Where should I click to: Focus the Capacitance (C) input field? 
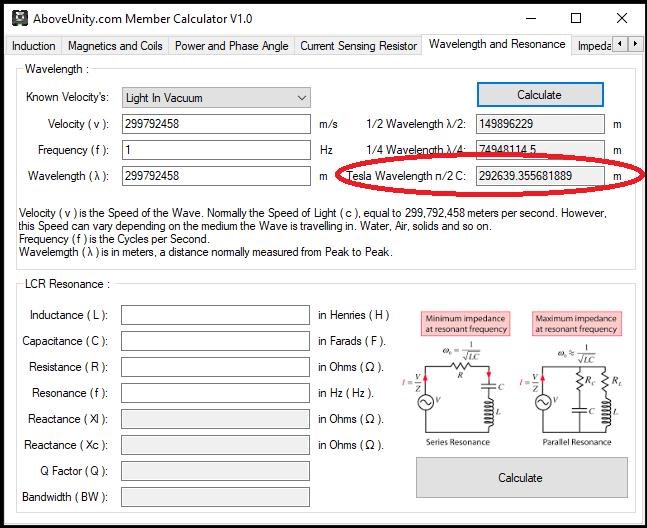215,341
